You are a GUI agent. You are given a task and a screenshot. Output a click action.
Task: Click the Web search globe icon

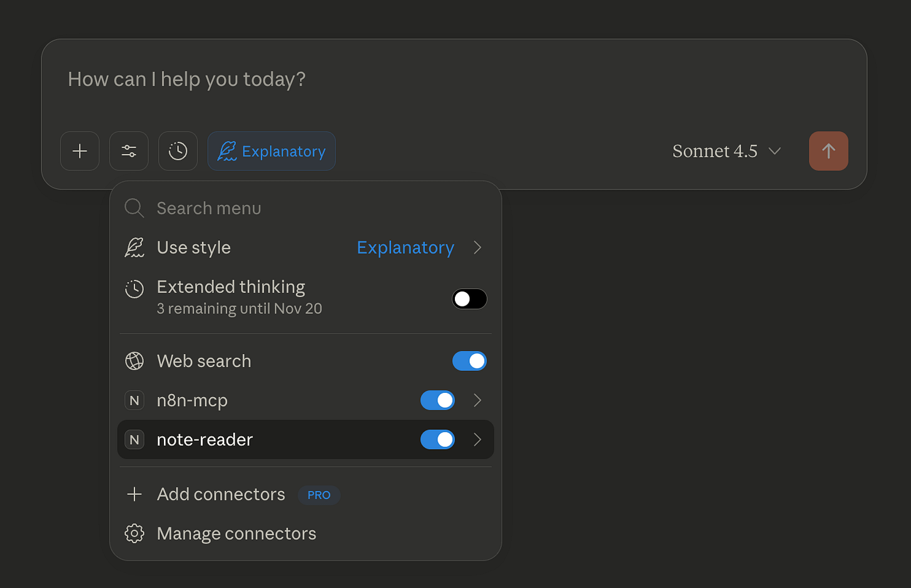(x=134, y=361)
